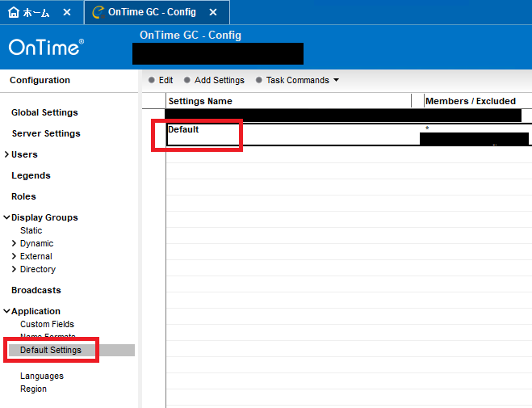532x408 pixels.
Task: Open Broadcasts in the sidebar
Action: pyautogui.click(x=36, y=290)
